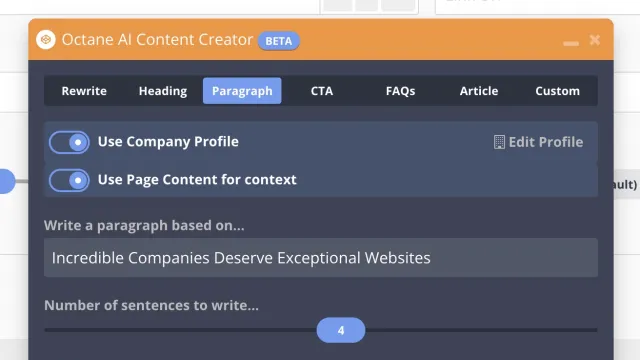Open the FAQs tab

[400, 91]
